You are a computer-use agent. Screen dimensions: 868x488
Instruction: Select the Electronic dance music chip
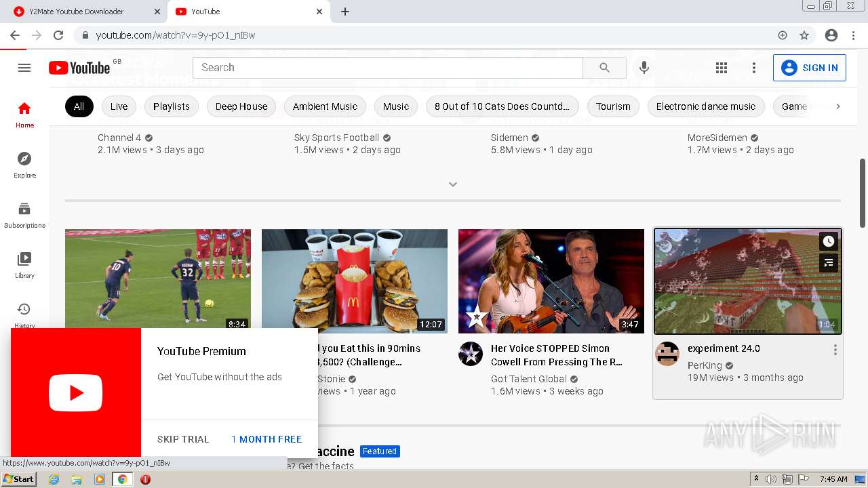point(706,106)
